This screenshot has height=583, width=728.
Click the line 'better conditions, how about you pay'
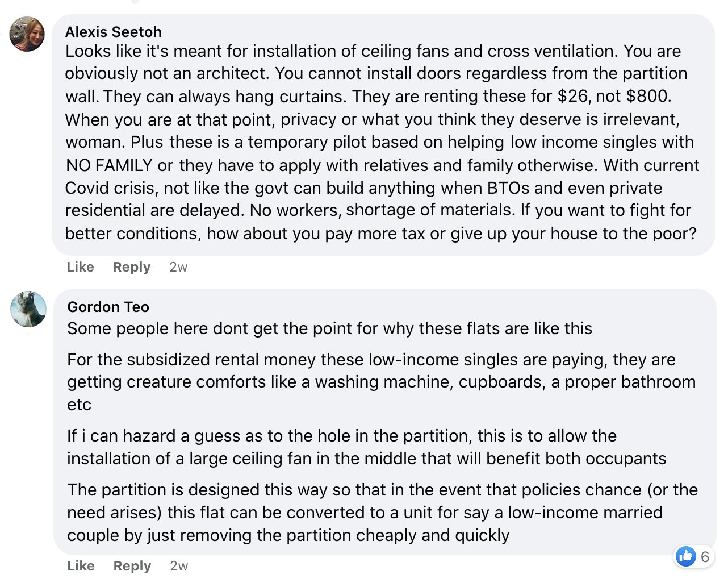coord(380,234)
